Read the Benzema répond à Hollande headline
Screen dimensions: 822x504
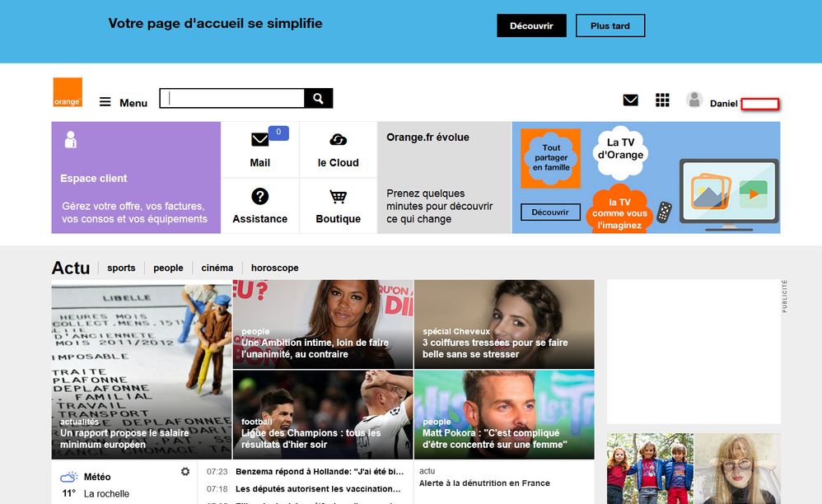(x=320, y=472)
